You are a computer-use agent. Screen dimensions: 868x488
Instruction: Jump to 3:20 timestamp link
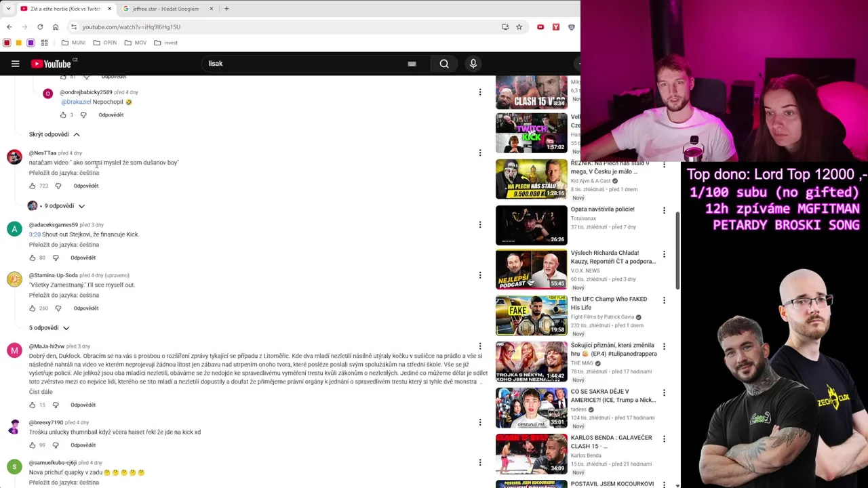35,235
